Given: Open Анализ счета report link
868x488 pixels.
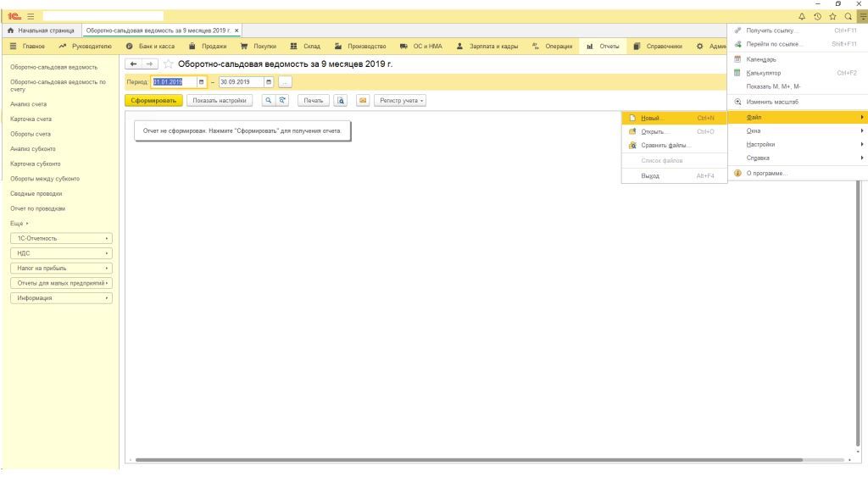Looking at the screenshot, I should coord(28,104).
